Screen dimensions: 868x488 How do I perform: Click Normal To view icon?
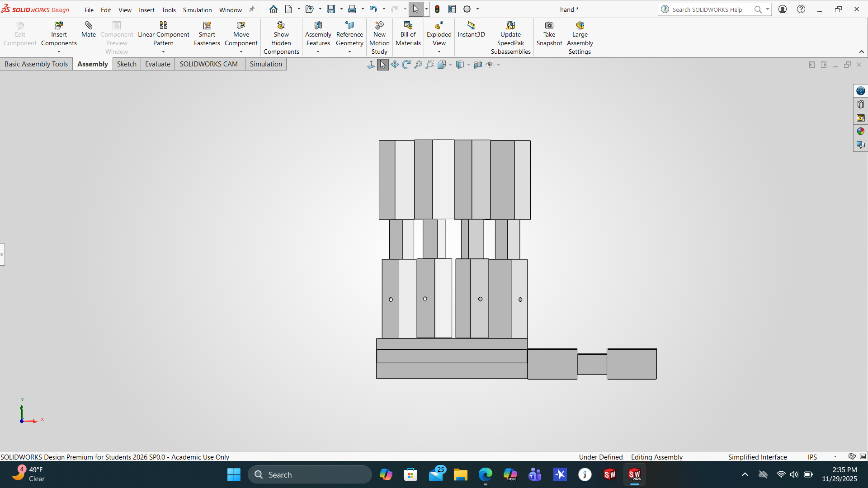(371, 65)
